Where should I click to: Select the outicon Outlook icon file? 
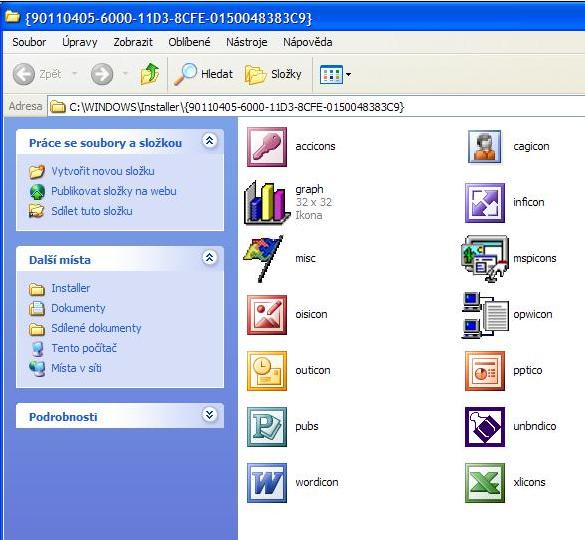[x=266, y=371]
